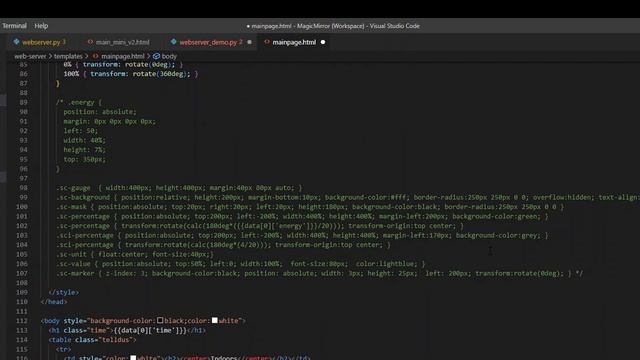Click the closing '</head>' tag
Viewport: 640px width, 360px height.
click(54, 302)
